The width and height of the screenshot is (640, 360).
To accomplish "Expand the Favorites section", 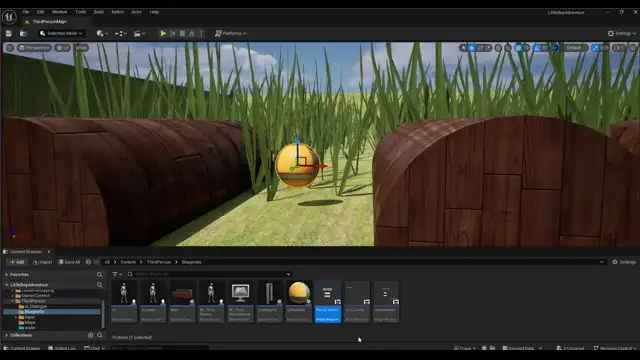I will point(7,275).
